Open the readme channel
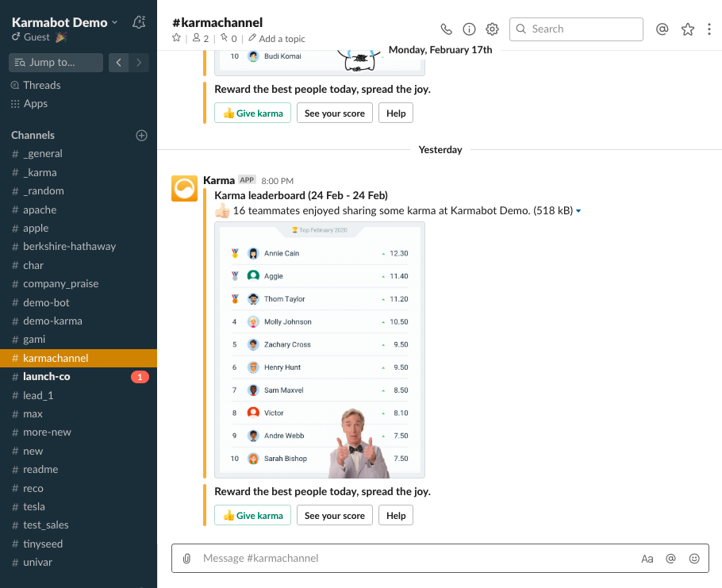Viewport: 722px width, 588px height. point(79,470)
